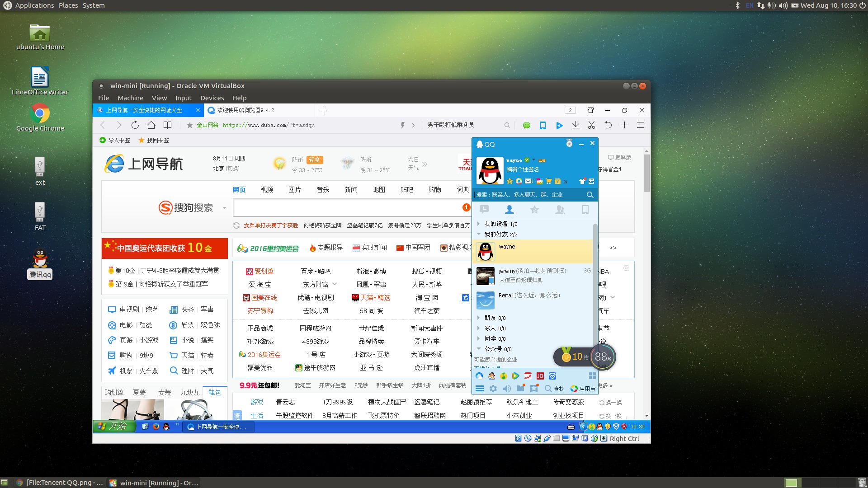Open QQ main menu hamburger icon

coord(480,389)
